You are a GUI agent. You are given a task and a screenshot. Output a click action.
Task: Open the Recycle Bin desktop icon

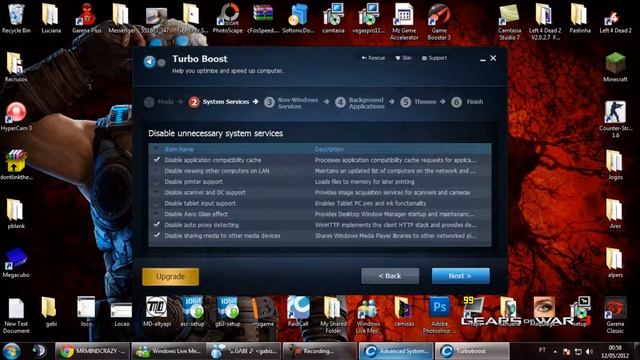coord(16,18)
